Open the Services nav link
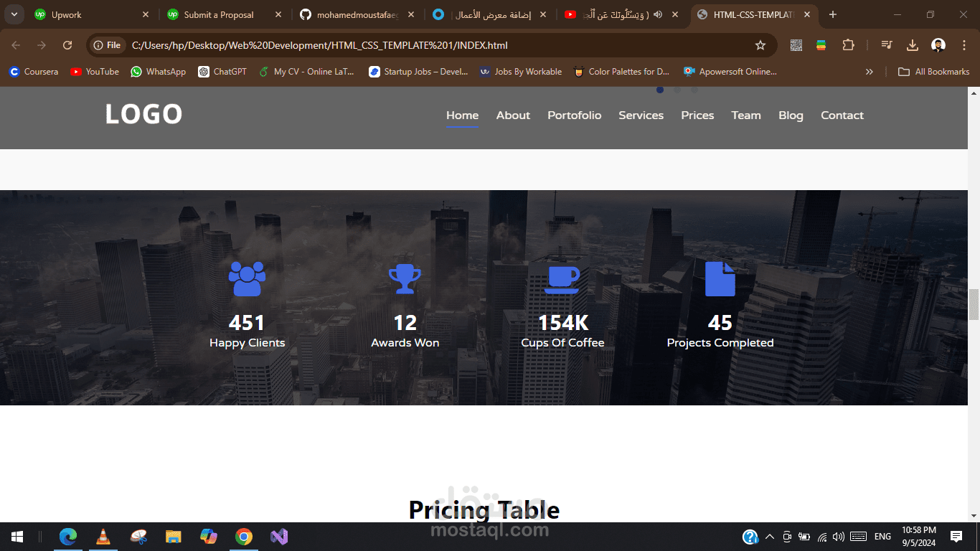The image size is (980, 551). click(641, 116)
